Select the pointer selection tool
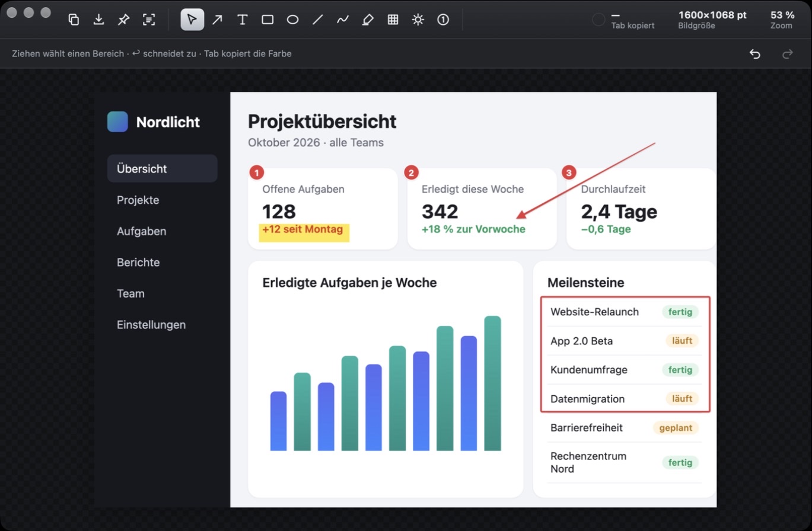This screenshot has height=531, width=812. [192, 20]
